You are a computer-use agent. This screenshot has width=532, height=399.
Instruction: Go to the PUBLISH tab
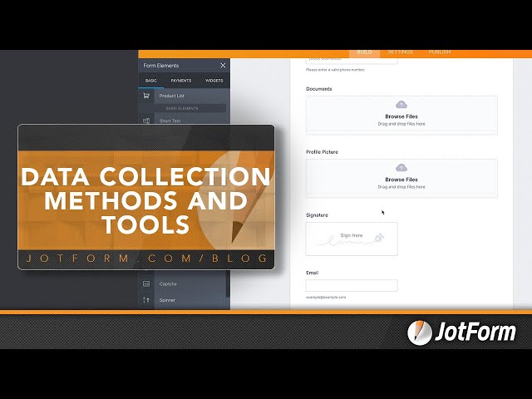(x=440, y=52)
